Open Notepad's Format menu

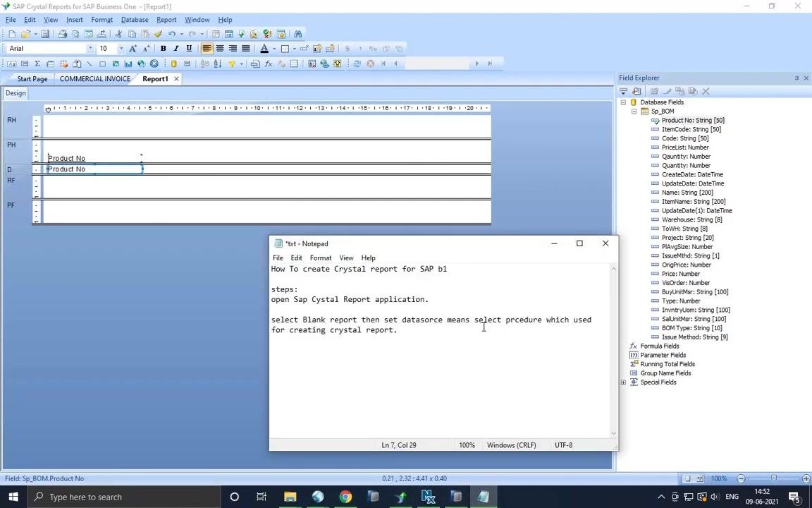tap(321, 258)
